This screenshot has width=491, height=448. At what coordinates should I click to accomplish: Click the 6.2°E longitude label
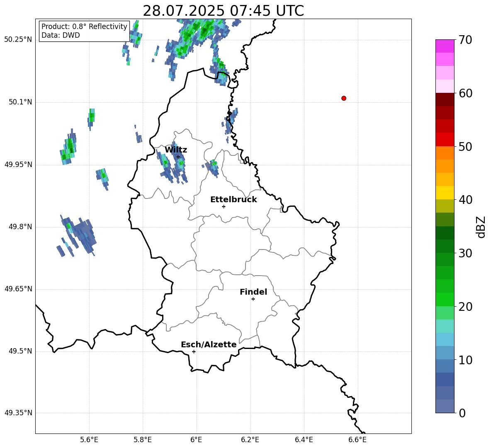(x=250, y=440)
